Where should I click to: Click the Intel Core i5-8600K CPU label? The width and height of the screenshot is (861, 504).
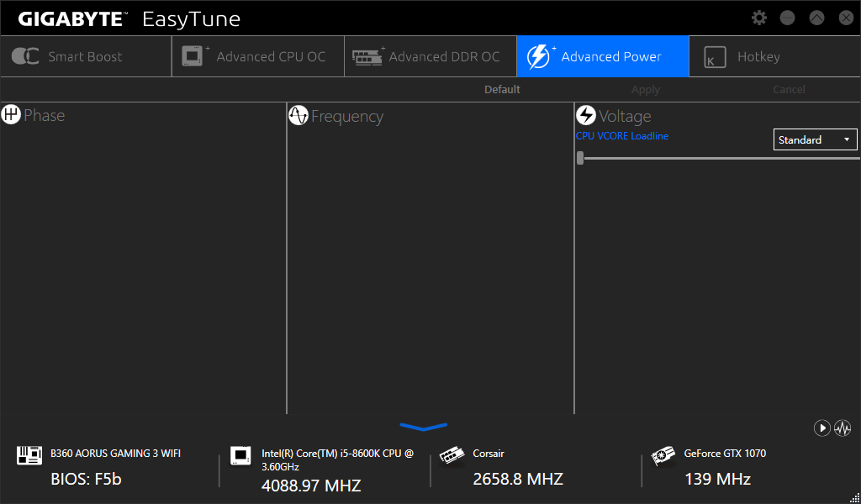(338, 460)
